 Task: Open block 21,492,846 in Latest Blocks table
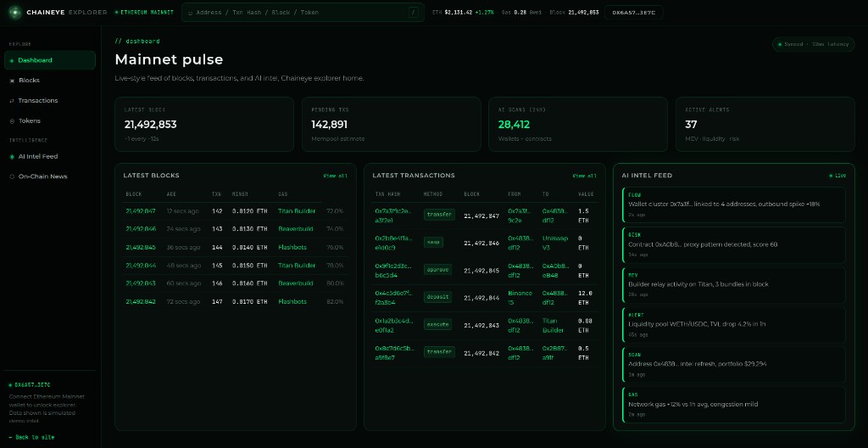pyautogui.click(x=141, y=229)
